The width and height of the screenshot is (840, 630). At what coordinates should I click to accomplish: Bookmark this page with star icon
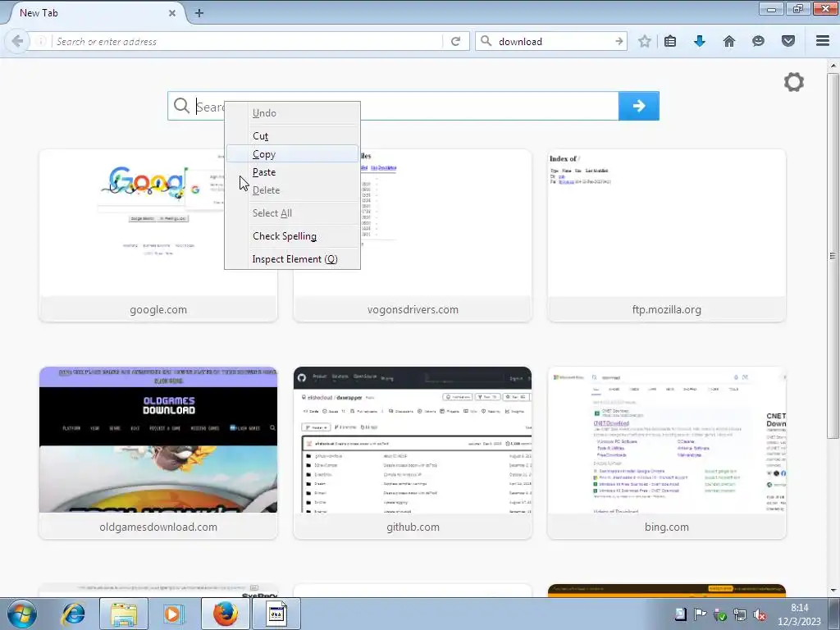[x=645, y=41]
